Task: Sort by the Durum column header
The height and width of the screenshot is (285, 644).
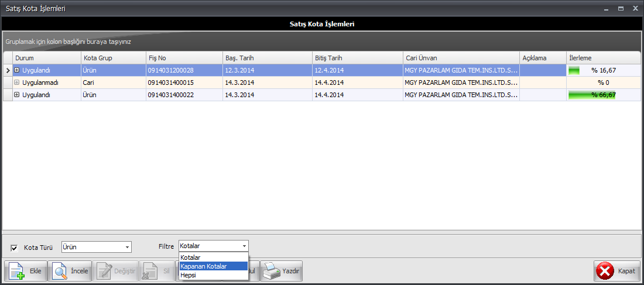Action: click(46, 58)
